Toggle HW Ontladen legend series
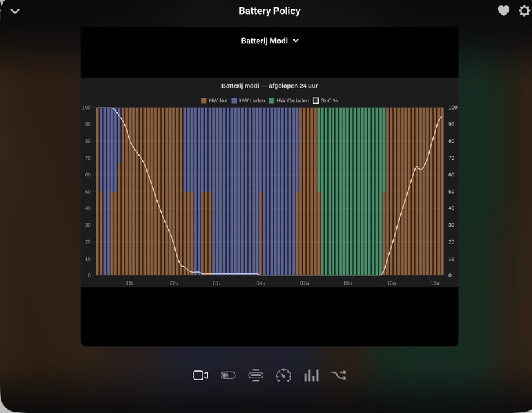 tap(289, 100)
